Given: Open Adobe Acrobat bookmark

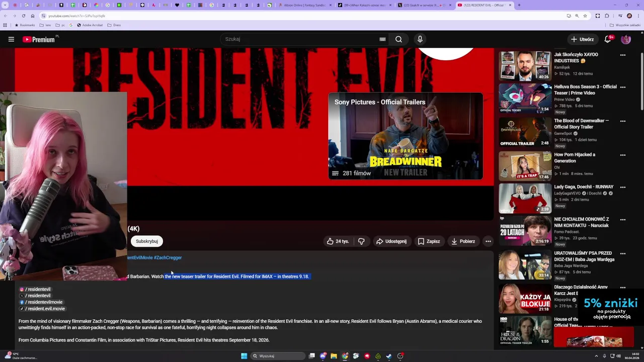Looking at the screenshot, I should click(90, 25).
